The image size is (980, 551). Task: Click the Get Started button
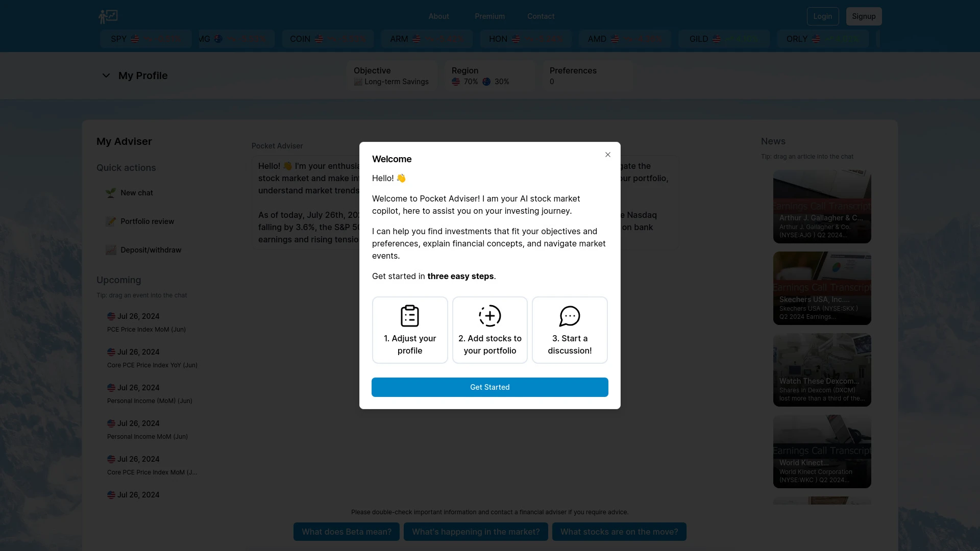490,387
